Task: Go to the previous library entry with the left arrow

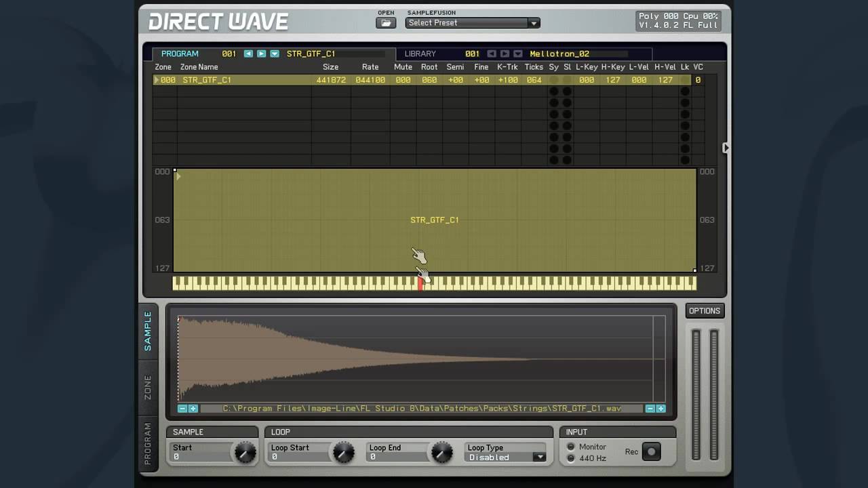Action: [x=492, y=54]
